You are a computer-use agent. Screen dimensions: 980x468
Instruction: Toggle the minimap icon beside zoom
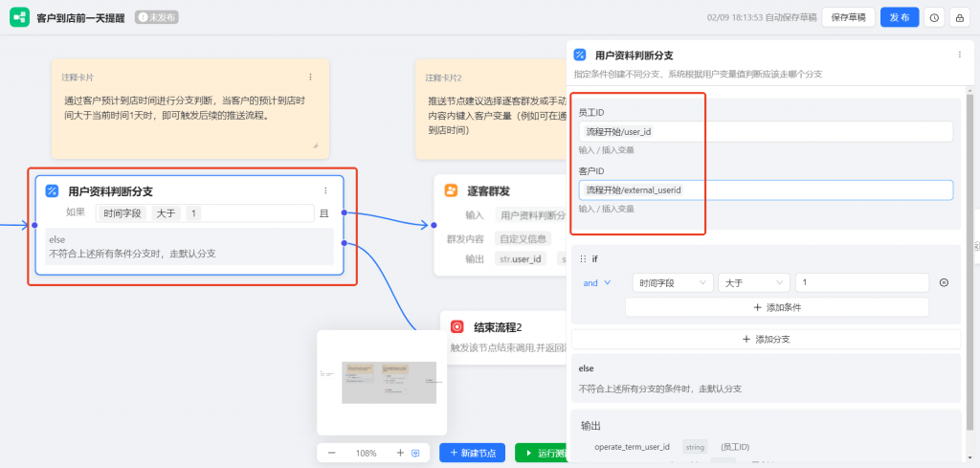[x=415, y=453]
